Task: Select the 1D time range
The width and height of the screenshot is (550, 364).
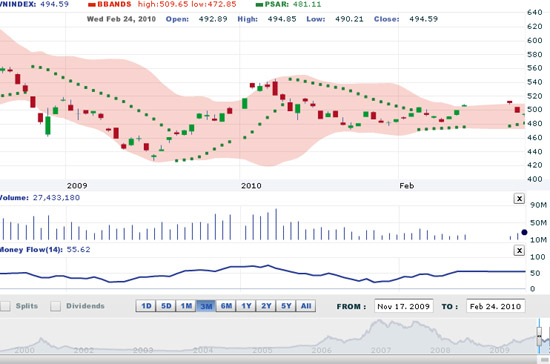Action: (146, 306)
